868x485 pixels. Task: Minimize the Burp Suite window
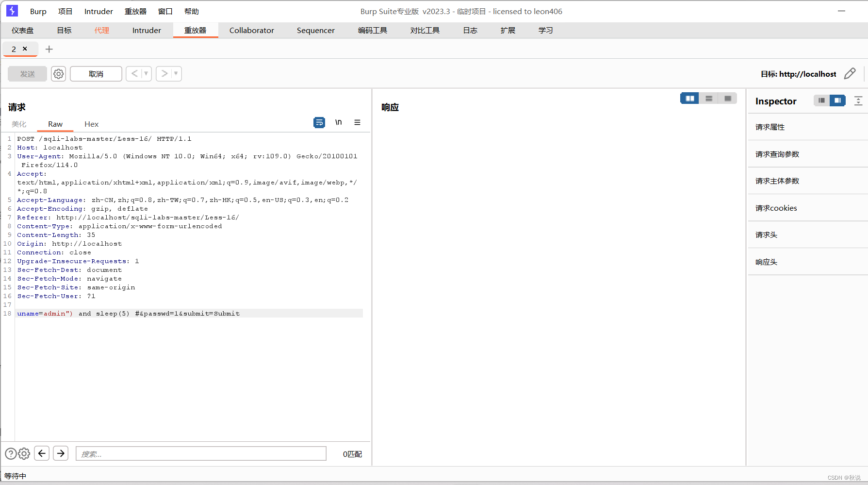click(841, 11)
